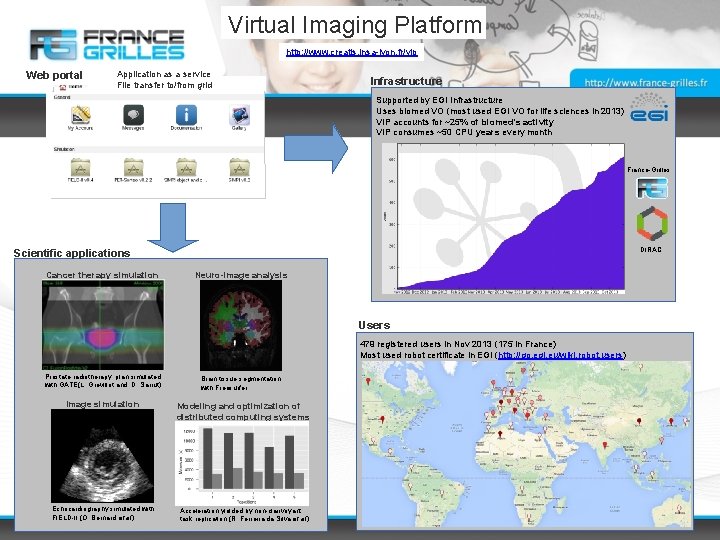Screen dimensions: 720x540
Task: Open the Messages speech-bubble icon
Action: (x=133, y=114)
